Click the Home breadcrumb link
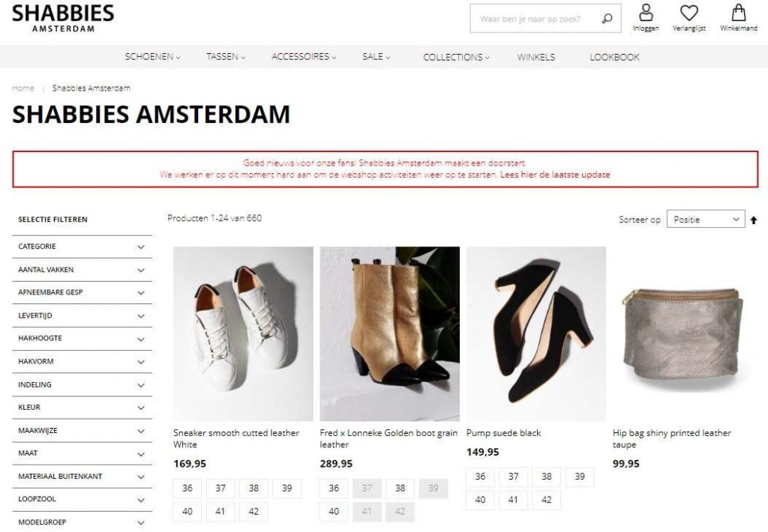768x532 pixels. pos(23,88)
